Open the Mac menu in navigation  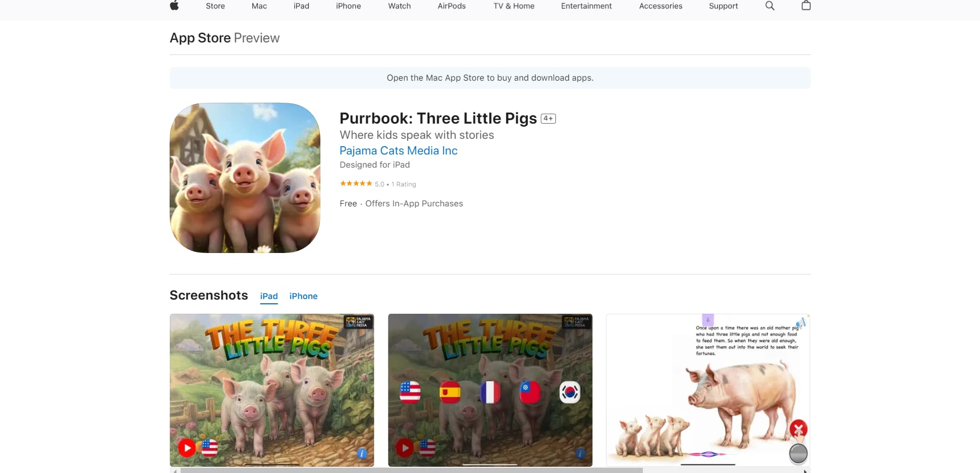[259, 6]
